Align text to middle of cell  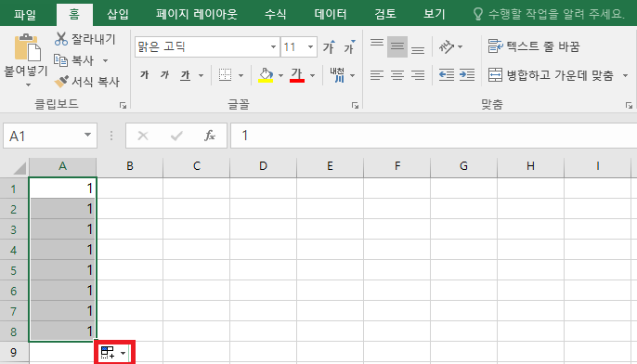coord(397,46)
